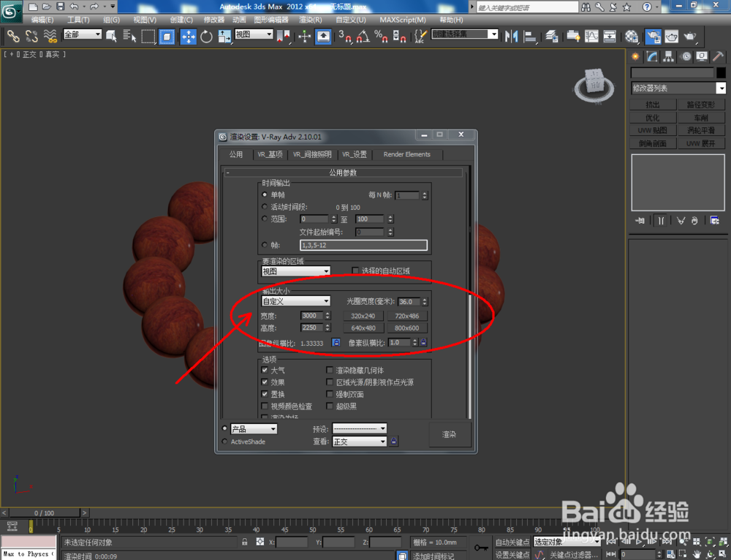
Task: Apply the 挤出 extrude modifier button
Action: point(653,105)
